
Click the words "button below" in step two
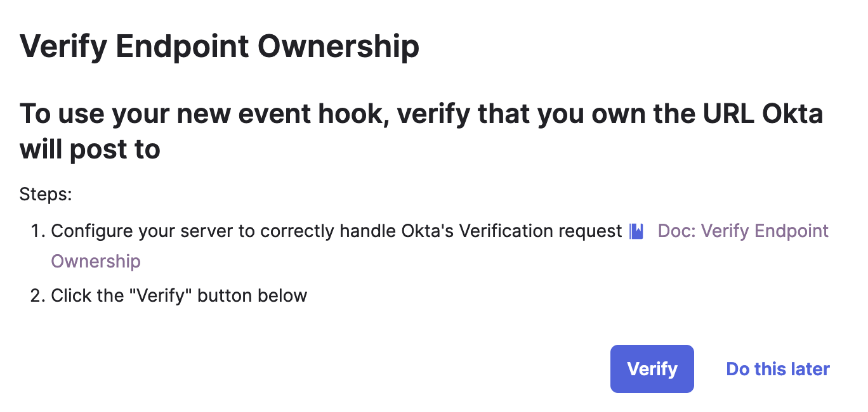point(253,295)
